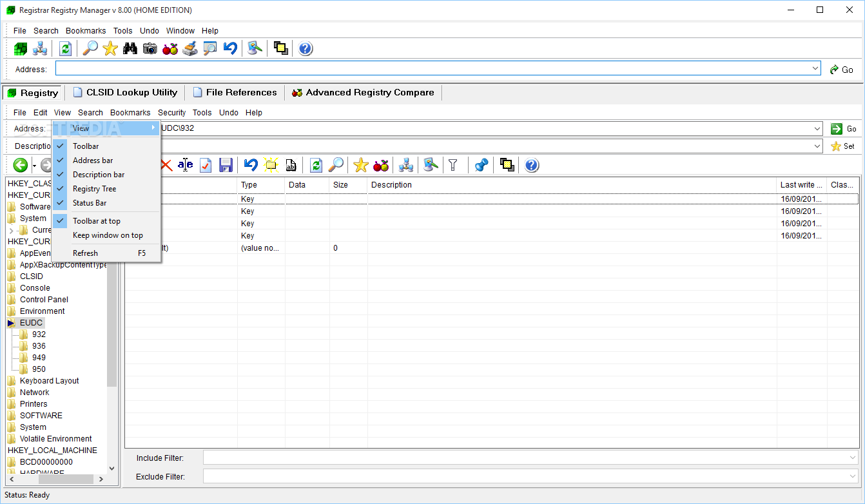The width and height of the screenshot is (865, 504).
Task: Click the undo arrow in main window toolbar
Action: [230, 48]
